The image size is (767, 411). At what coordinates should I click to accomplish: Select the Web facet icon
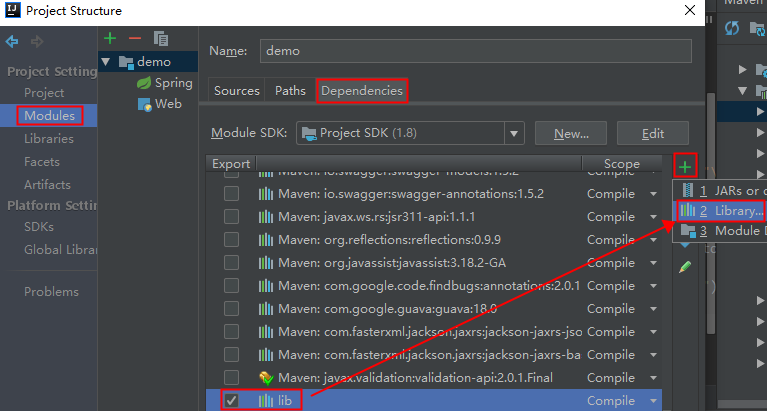click(x=145, y=104)
